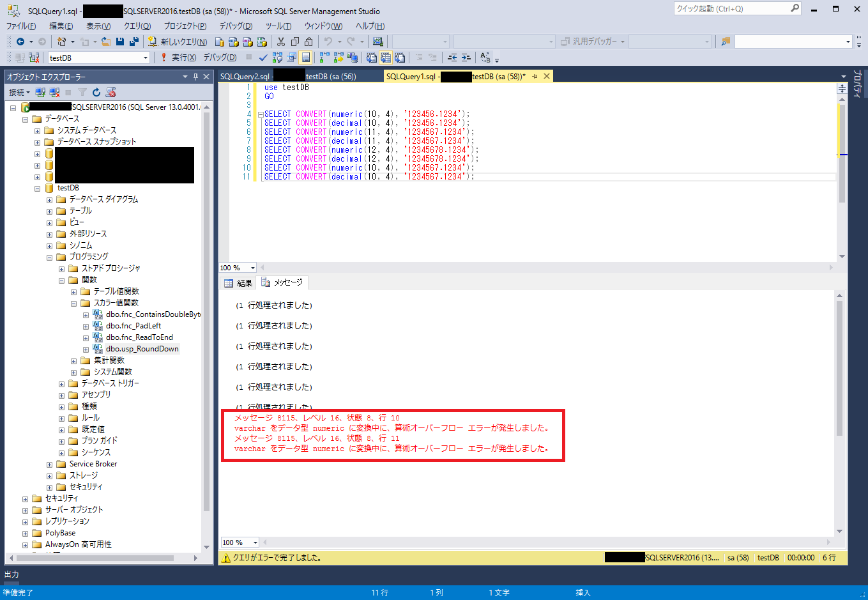Select results to file option
This screenshot has width=868, height=600.
point(400,58)
